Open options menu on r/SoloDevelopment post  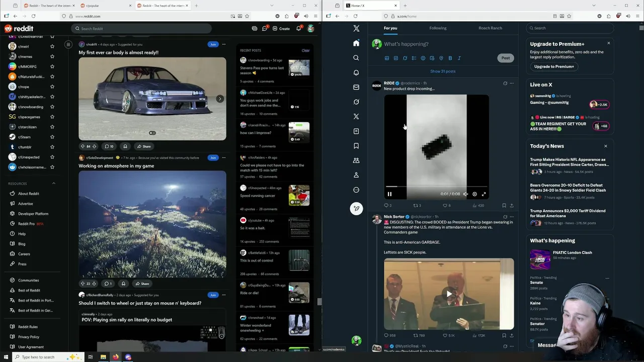(x=224, y=157)
